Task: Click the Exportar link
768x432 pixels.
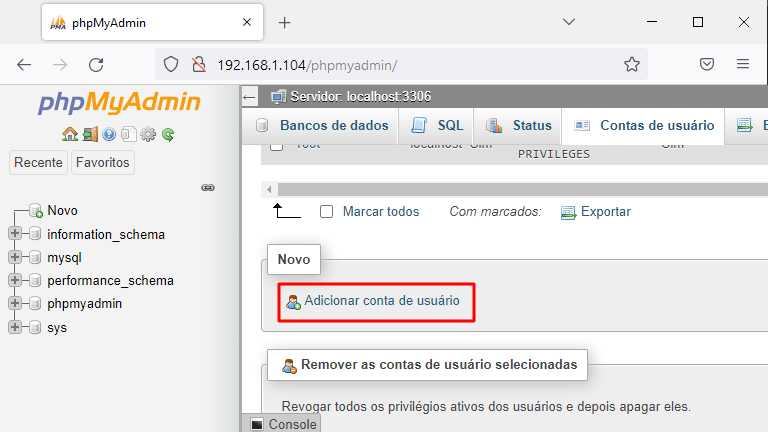Action: click(606, 212)
